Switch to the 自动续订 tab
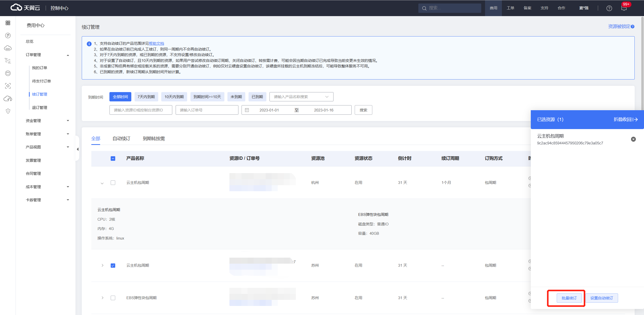The height and width of the screenshot is (315, 644). click(x=121, y=139)
